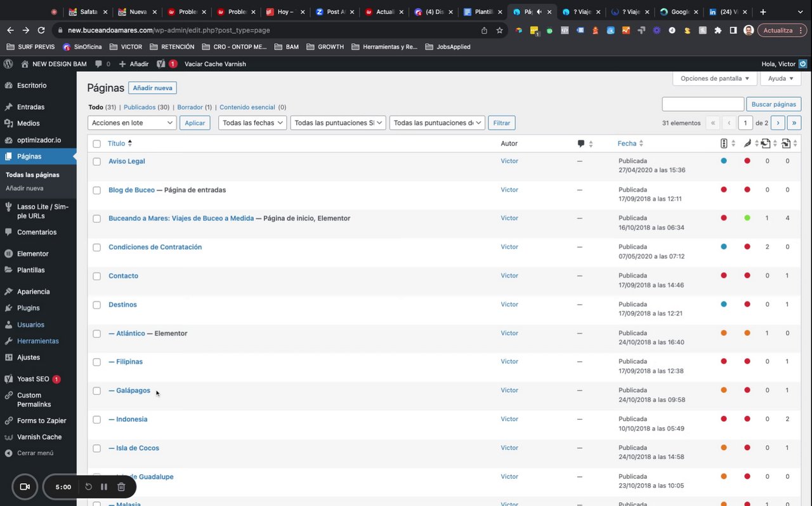
Task: Restart recording with the undo arrow icon
Action: (x=89, y=487)
